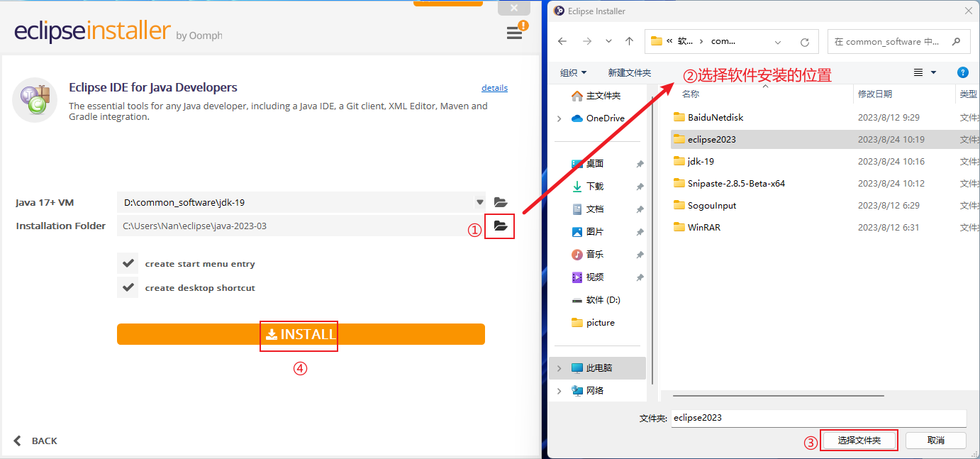Viewport: 980px width, 459px height.
Task: Expand the 网络 tree node
Action: (559, 391)
